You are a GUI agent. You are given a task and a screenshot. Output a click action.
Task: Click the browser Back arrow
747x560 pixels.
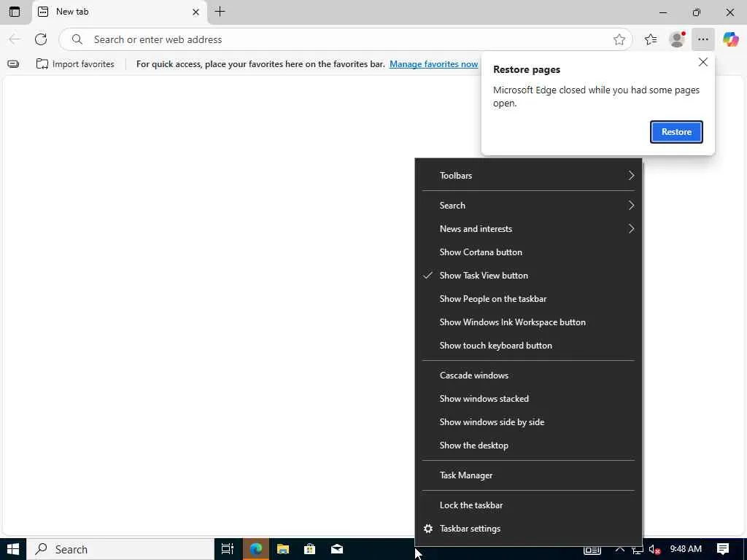pyautogui.click(x=15, y=39)
